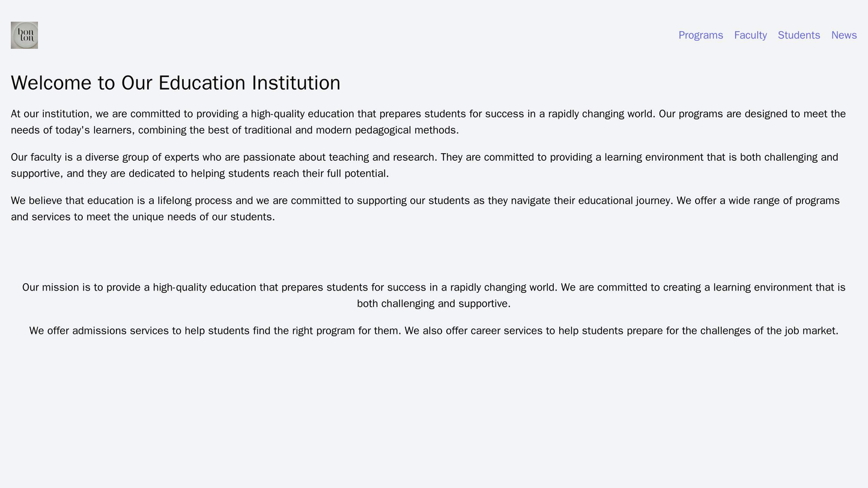Click the empty page background area
This screenshot has height=488, width=868.
[x=434, y=420]
